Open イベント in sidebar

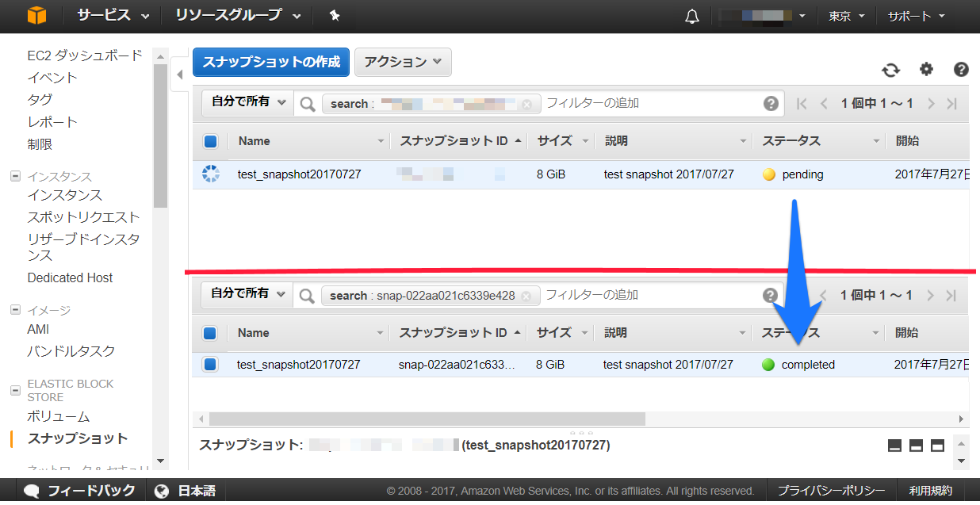(x=52, y=78)
